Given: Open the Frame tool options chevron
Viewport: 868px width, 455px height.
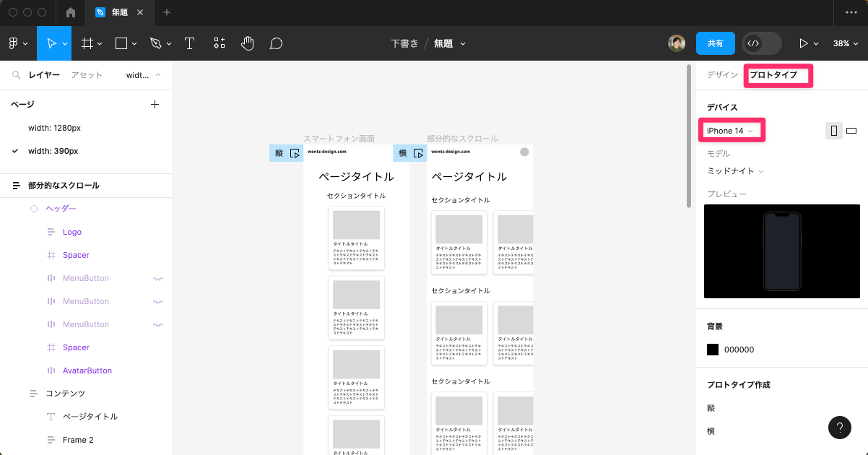Looking at the screenshot, I should click(100, 44).
